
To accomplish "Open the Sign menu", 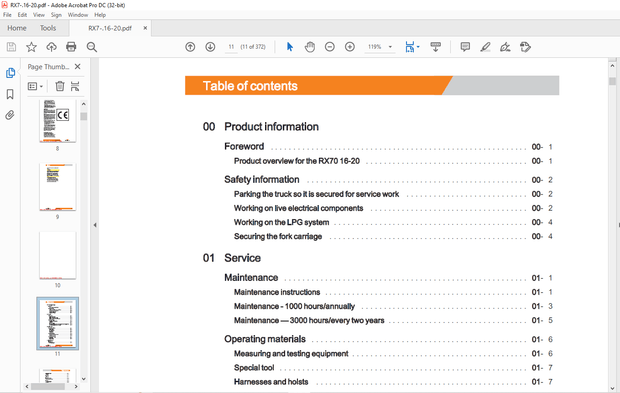I will [56, 15].
